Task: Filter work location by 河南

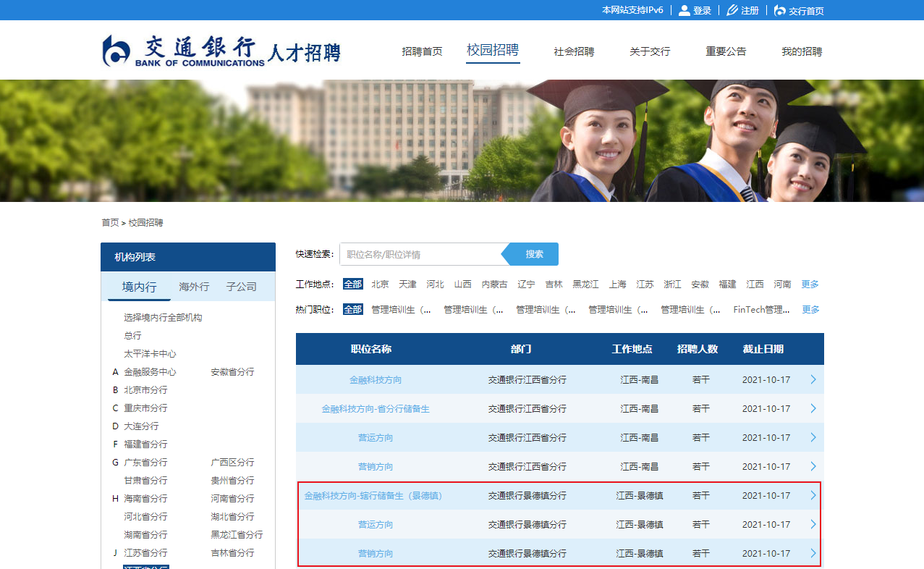Action: point(782,284)
